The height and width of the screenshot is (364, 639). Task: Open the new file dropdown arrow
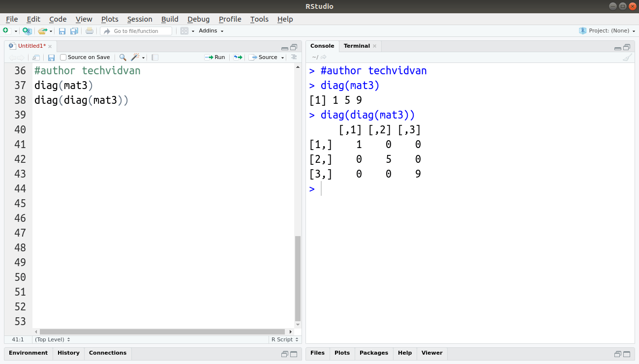click(15, 30)
